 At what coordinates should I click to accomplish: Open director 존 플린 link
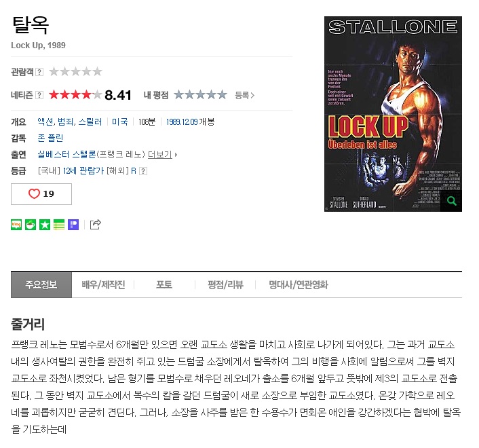(x=50, y=138)
